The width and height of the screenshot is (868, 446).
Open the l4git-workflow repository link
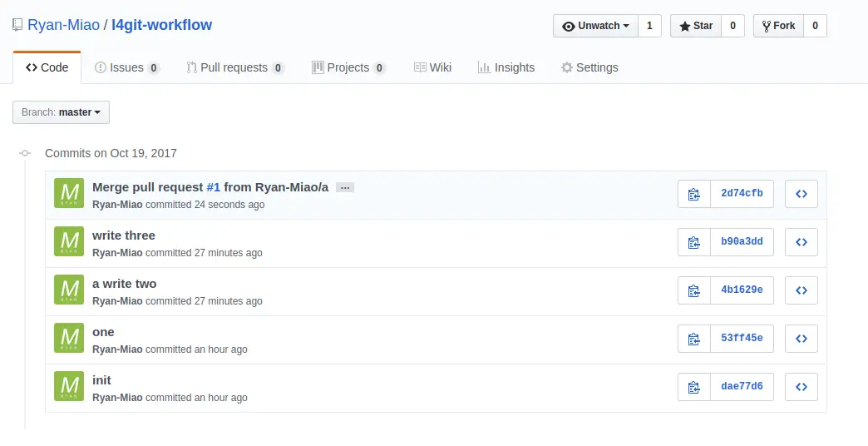(161, 25)
